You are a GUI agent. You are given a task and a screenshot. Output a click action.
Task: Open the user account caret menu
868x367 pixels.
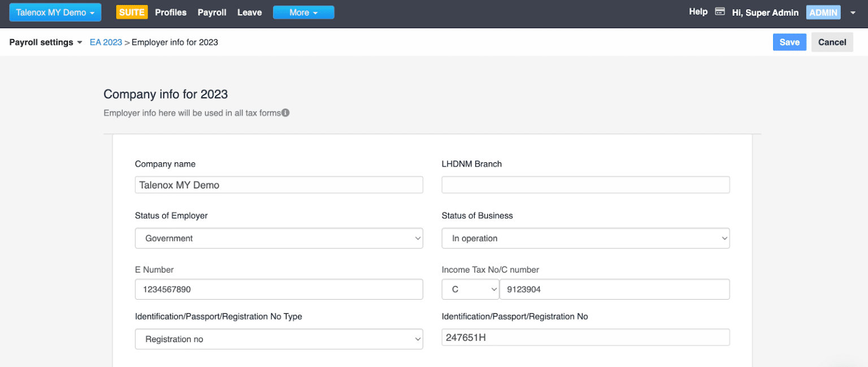(x=853, y=12)
